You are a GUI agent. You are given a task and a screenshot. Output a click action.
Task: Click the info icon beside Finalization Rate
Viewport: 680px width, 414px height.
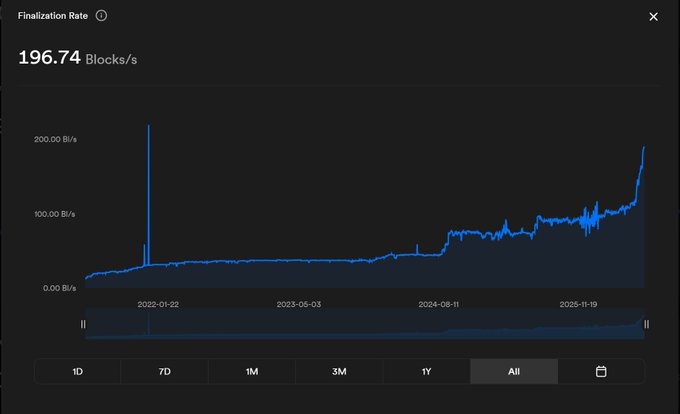click(x=101, y=16)
